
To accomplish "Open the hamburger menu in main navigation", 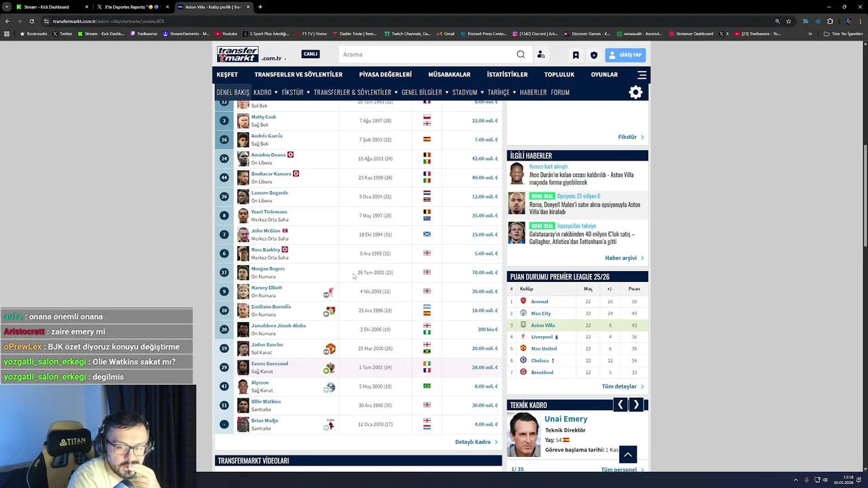I will coord(642,75).
